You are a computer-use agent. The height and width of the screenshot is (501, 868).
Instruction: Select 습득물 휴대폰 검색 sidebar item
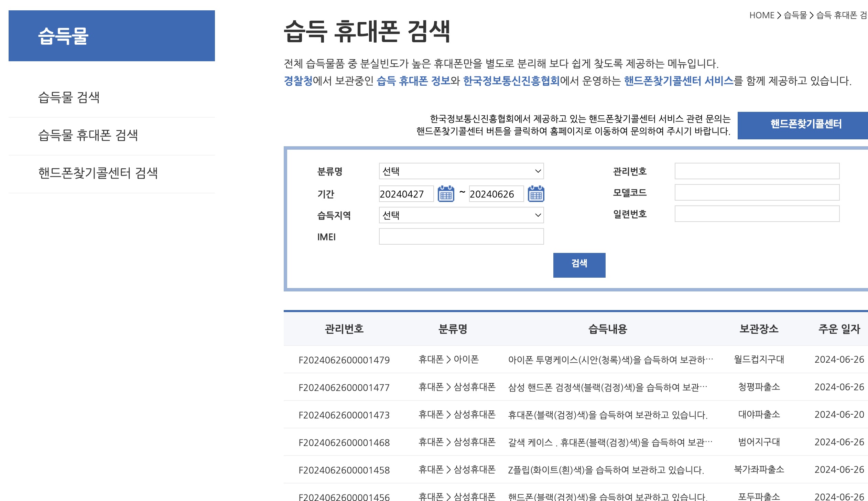click(88, 136)
